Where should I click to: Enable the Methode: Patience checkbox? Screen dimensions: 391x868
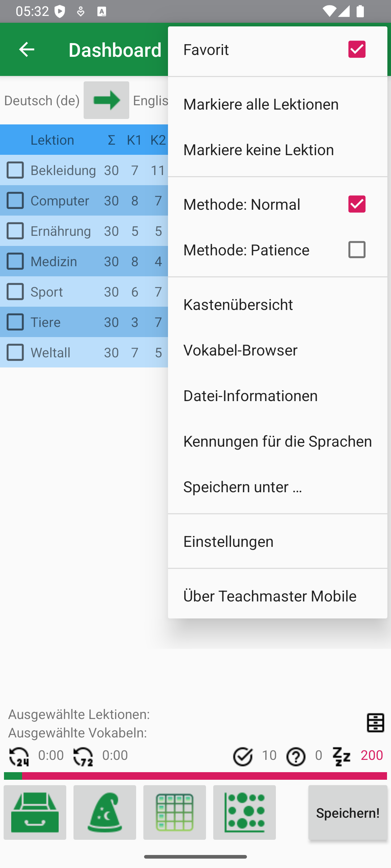pos(357,250)
